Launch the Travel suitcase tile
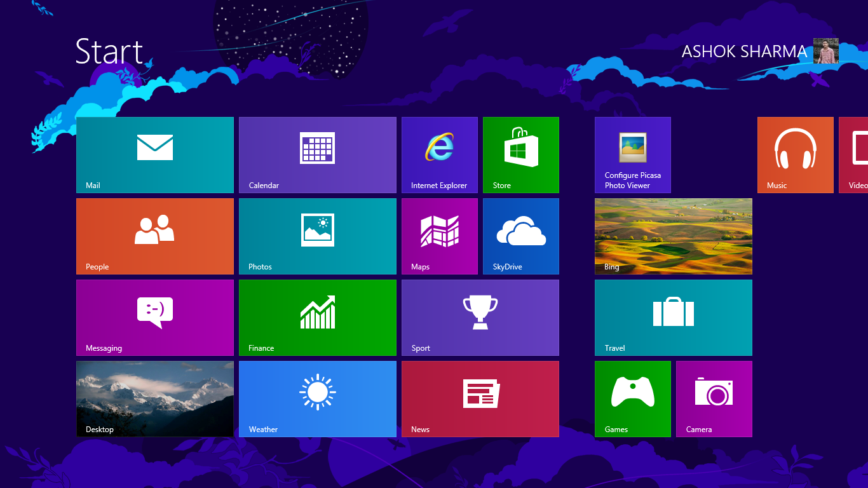Viewport: 868px width, 488px height. pyautogui.click(x=674, y=318)
